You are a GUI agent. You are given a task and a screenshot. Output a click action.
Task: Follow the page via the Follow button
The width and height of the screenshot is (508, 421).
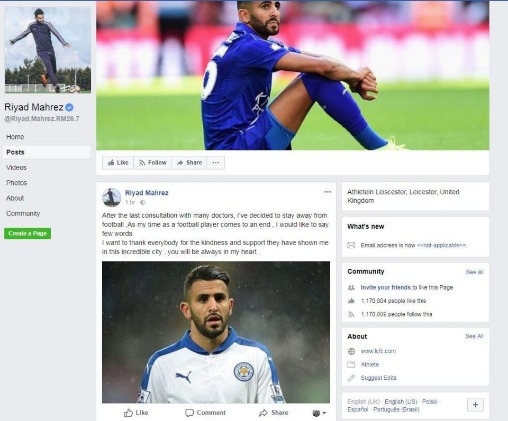(x=153, y=163)
